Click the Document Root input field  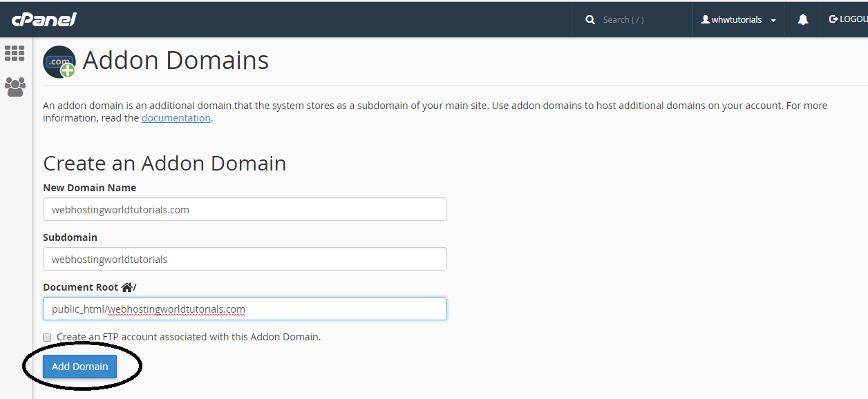coord(245,309)
